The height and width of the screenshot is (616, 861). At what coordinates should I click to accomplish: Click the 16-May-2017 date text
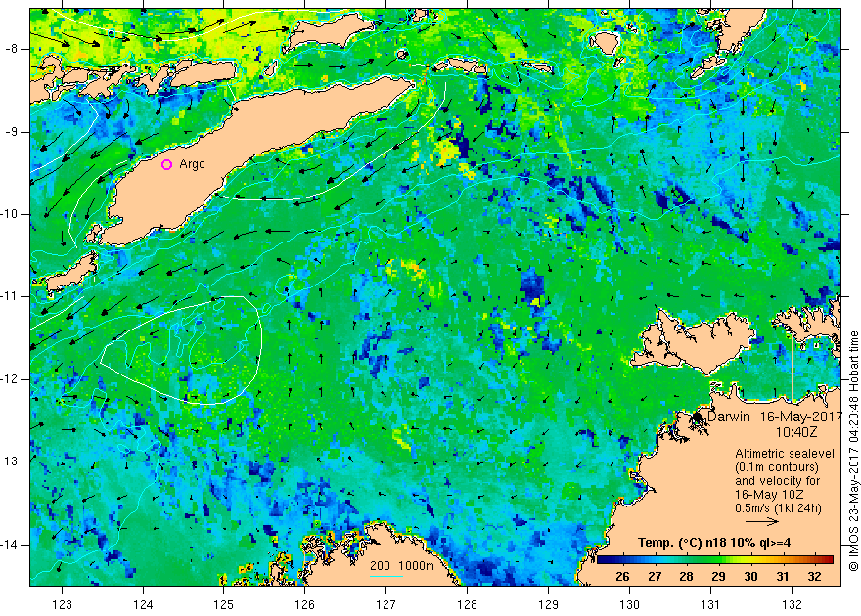point(801,417)
